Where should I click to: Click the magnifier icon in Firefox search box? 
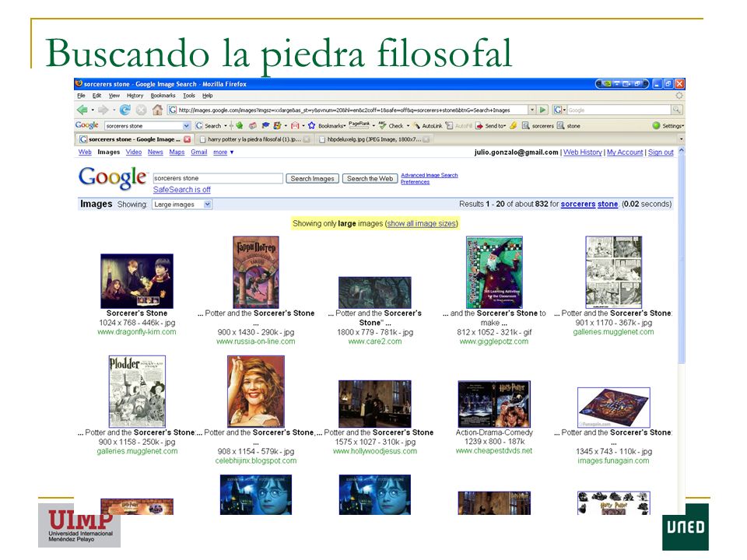click(676, 110)
